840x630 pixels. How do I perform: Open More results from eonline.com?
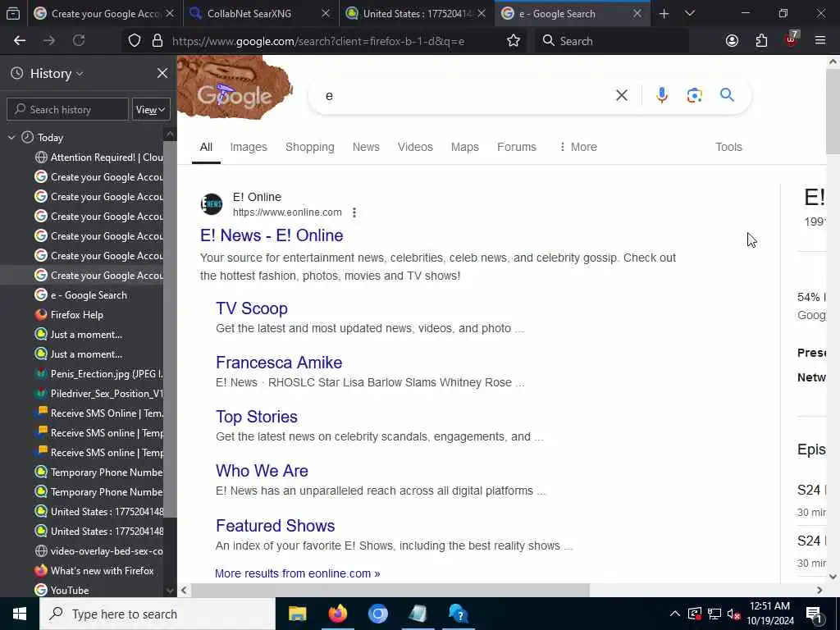[297, 573]
